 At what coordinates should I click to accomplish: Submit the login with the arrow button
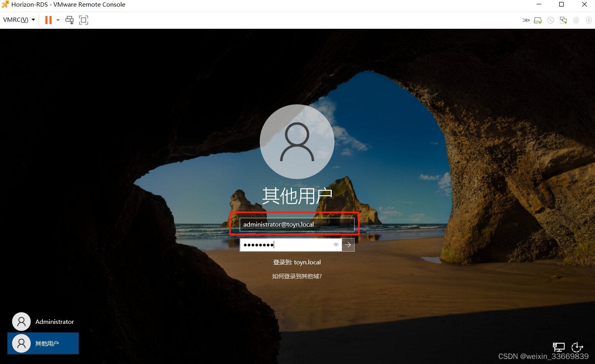[x=348, y=245]
